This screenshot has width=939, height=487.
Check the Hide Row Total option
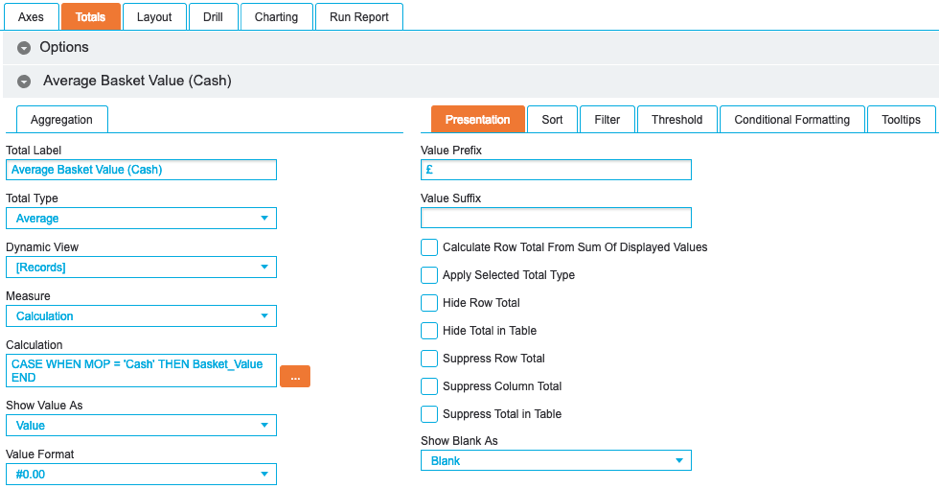pyautogui.click(x=429, y=303)
